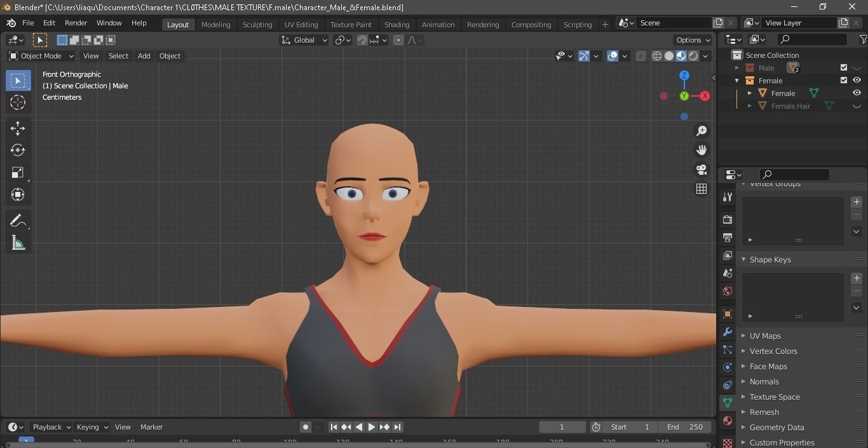Open the View Layer properties tab

pyautogui.click(x=728, y=255)
